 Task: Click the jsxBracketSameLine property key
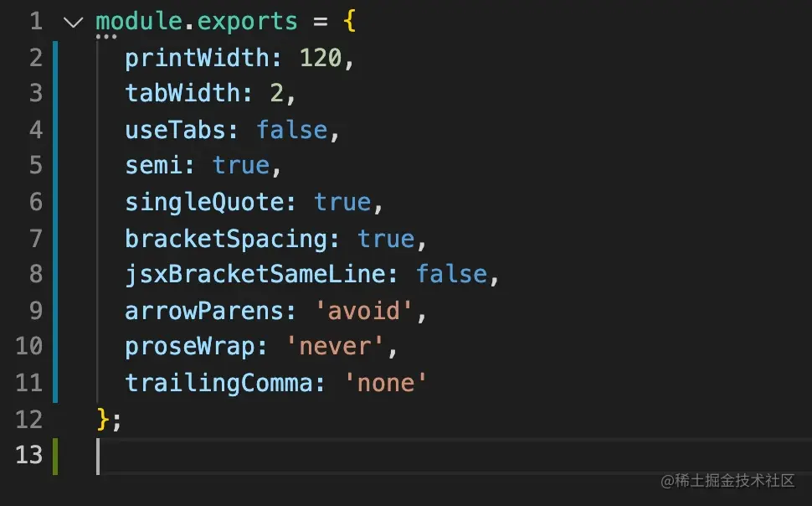point(254,274)
